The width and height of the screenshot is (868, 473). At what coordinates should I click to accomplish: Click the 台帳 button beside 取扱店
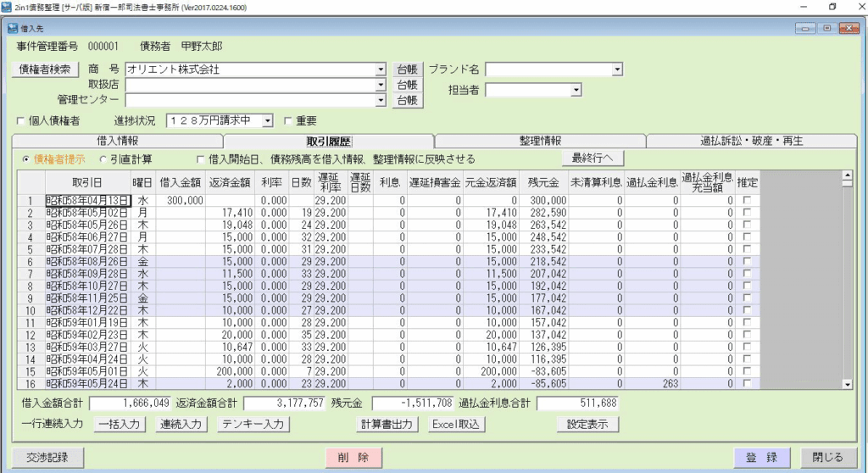[407, 85]
